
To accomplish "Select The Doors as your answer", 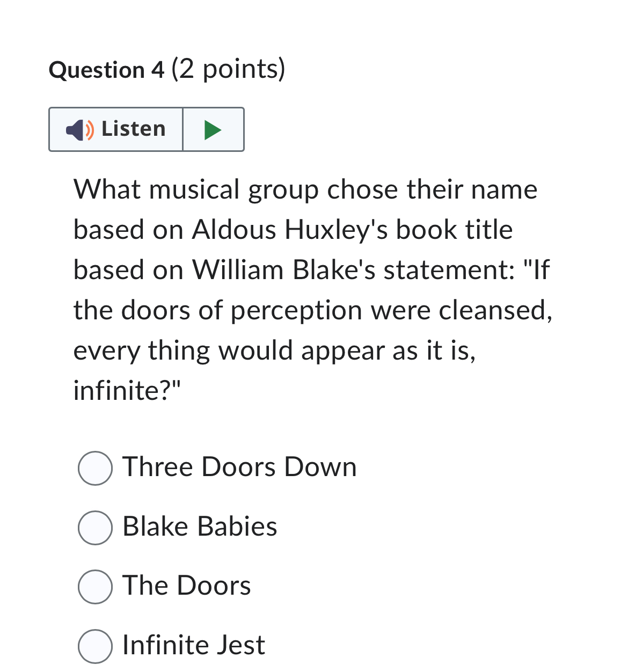I will pyautogui.click(x=95, y=587).
